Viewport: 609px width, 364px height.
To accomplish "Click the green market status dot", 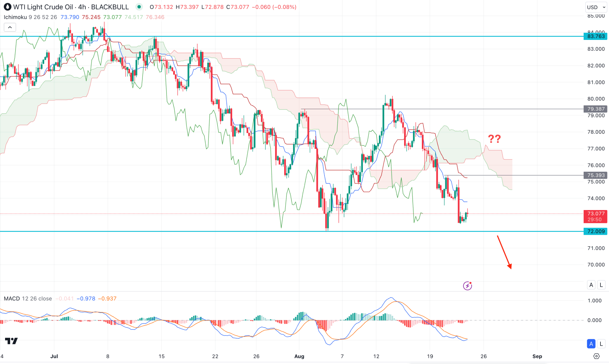I will [139, 7].
